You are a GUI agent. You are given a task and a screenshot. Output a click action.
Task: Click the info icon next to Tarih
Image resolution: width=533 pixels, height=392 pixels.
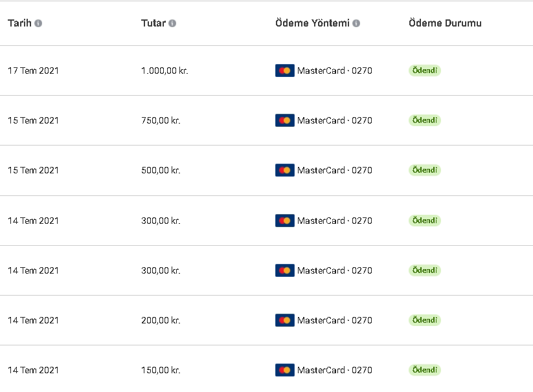pyautogui.click(x=38, y=23)
